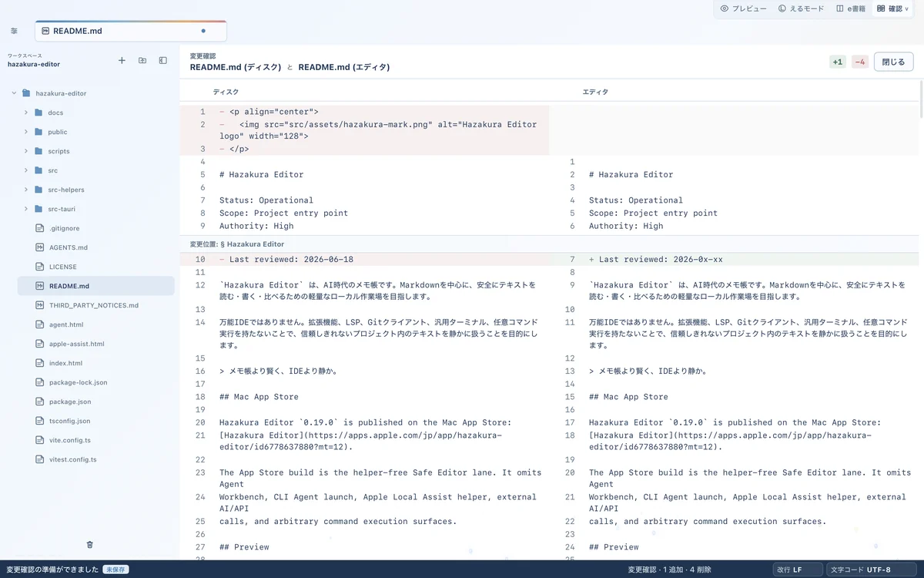Switch to the README.md tab

point(131,31)
